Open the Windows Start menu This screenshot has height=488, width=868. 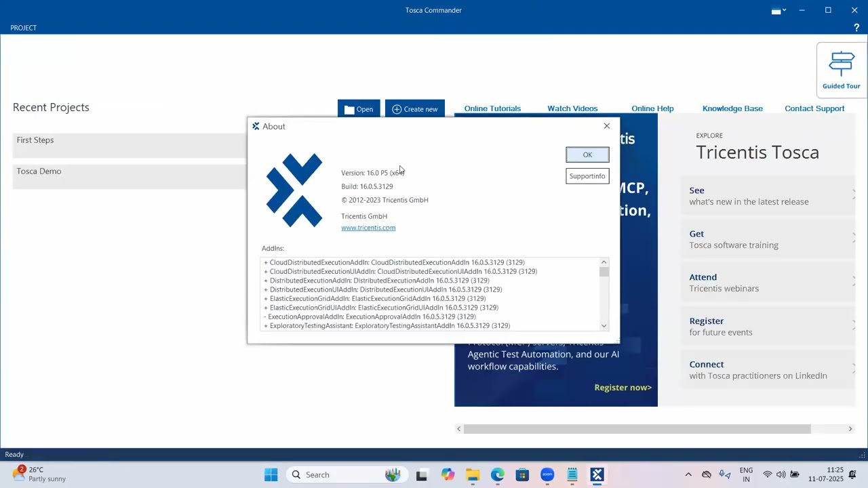[x=271, y=475]
